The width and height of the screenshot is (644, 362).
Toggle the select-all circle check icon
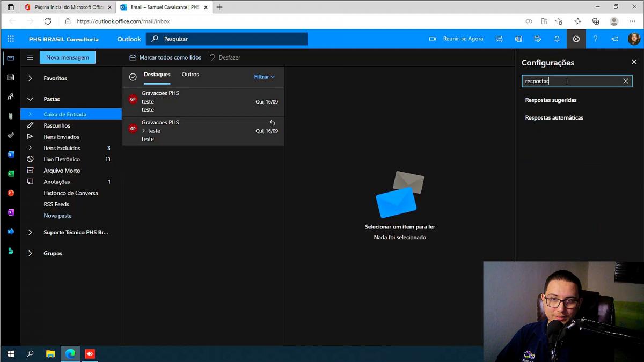click(133, 77)
